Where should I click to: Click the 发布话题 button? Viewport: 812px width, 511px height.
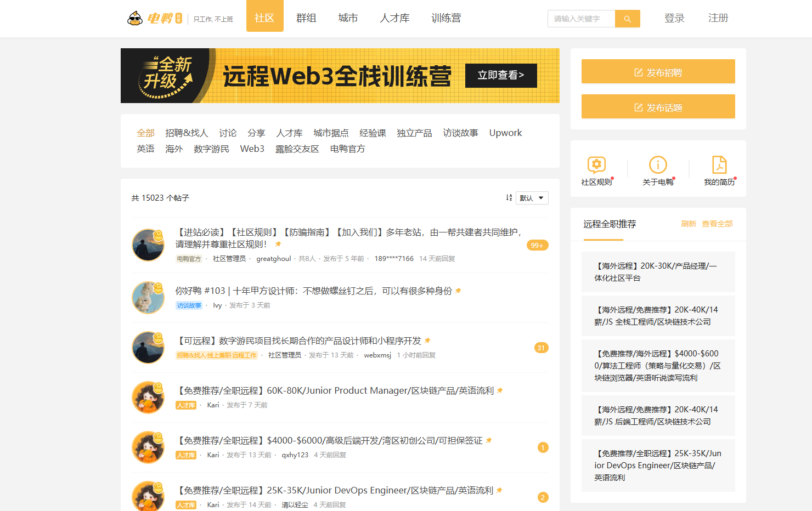tap(658, 106)
